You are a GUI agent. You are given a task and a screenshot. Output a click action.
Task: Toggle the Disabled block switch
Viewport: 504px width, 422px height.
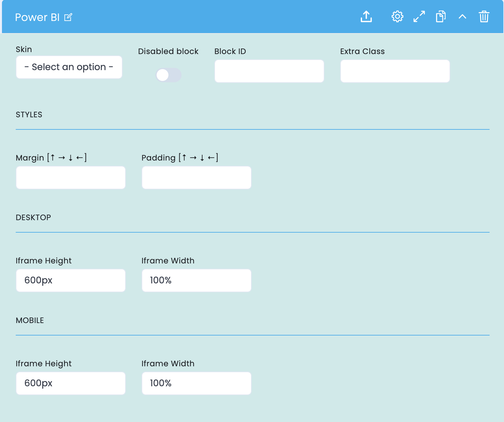tap(168, 75)
